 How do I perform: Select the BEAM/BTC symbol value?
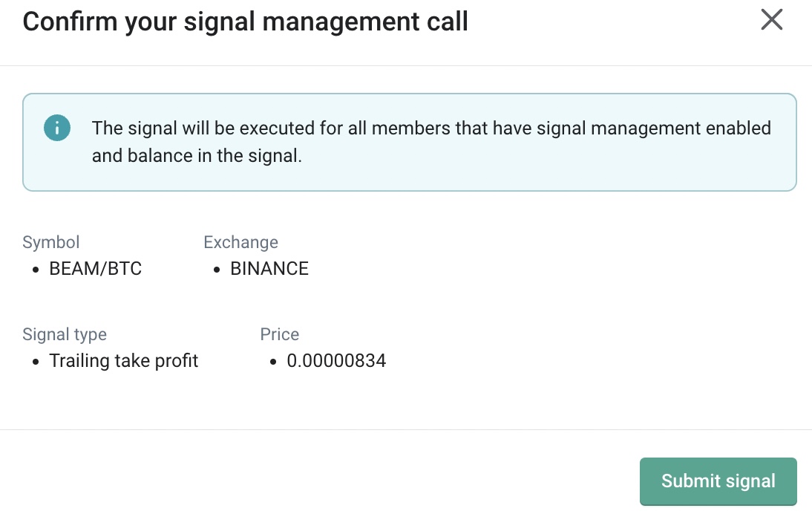(x=95, y=269)
